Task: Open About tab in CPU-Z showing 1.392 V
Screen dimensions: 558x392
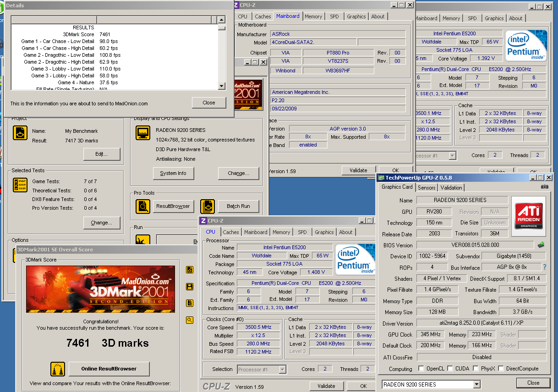Action: [516, 18]
